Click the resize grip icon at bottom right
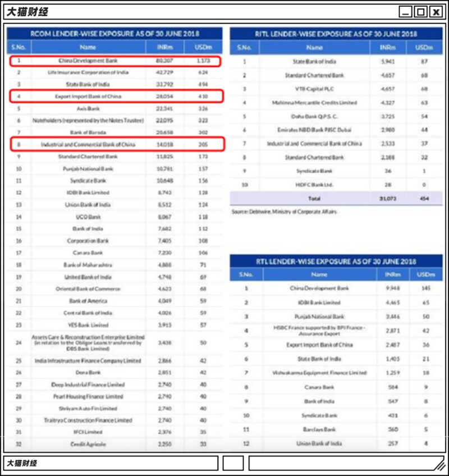This screenshot has width=449, height=476. (x=439, y=464)
